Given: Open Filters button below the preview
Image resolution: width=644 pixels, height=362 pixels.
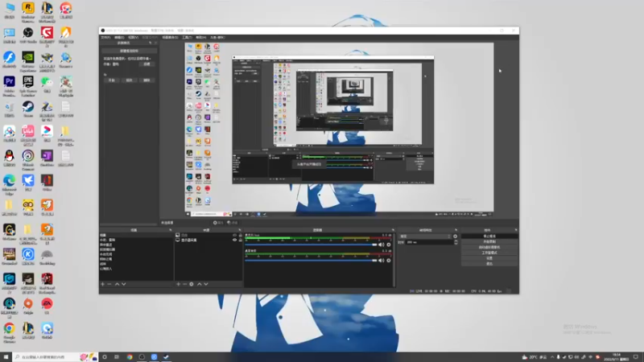Looking at the screenshot, I should pyautogui.click(x=233, y=223).
